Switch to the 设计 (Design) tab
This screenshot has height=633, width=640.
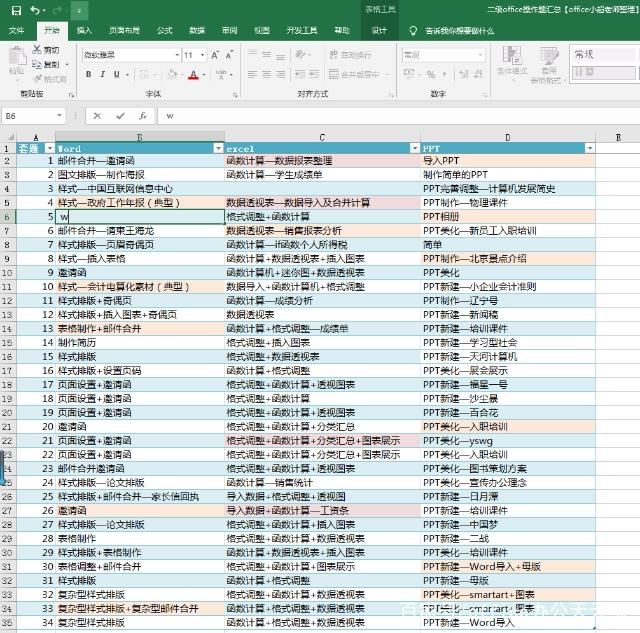click(379, 30)
